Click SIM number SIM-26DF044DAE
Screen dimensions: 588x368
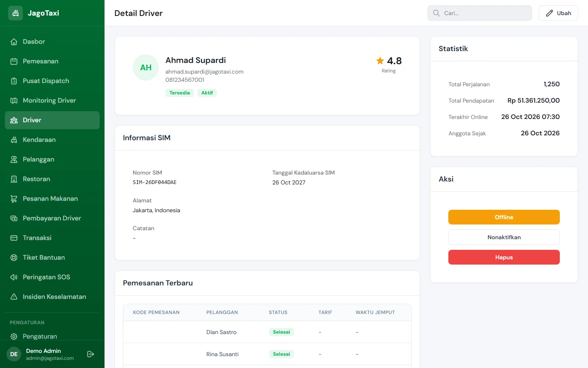click(x=155, y=182)
